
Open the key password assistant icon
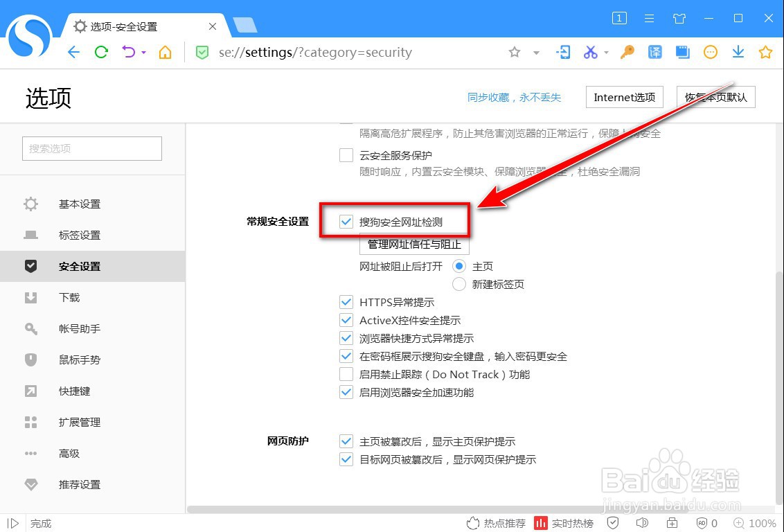click(627, 52)
